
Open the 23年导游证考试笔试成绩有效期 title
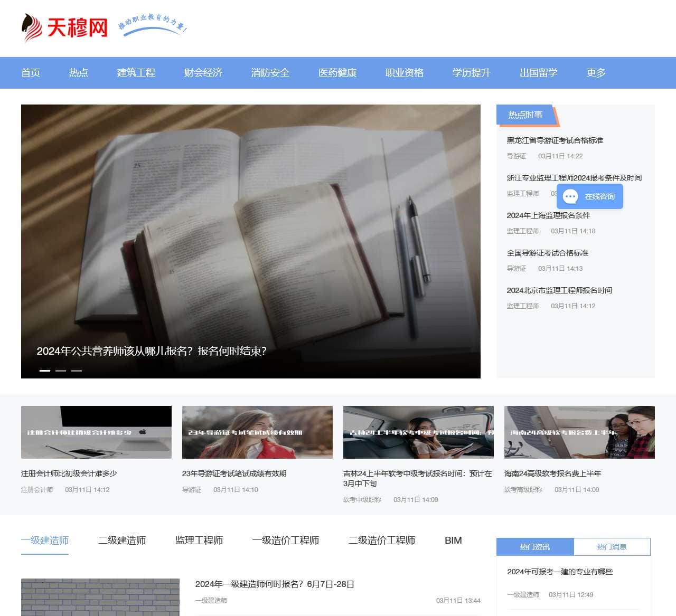point(234,473)
